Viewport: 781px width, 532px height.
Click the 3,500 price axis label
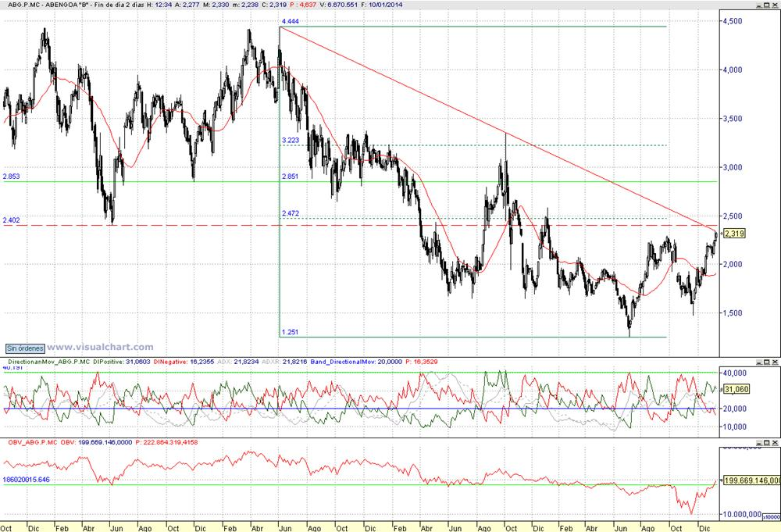click(733, 119)
